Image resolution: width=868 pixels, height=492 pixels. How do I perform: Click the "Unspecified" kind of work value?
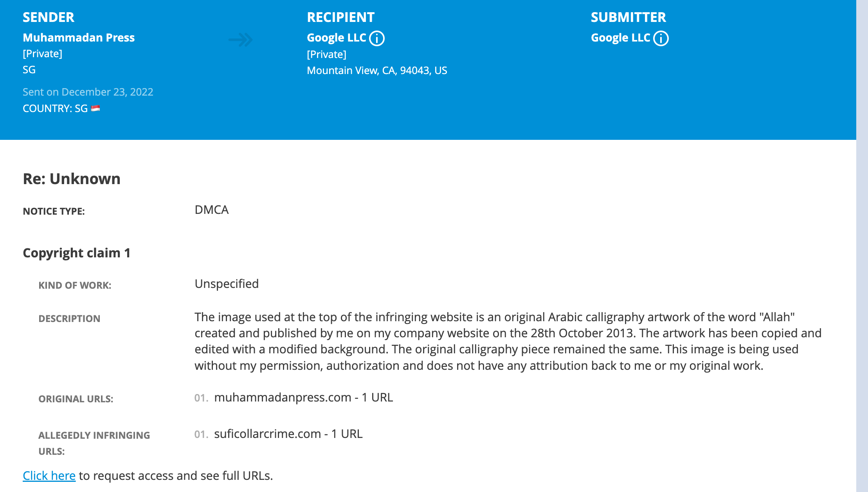[x=227, y=284]
